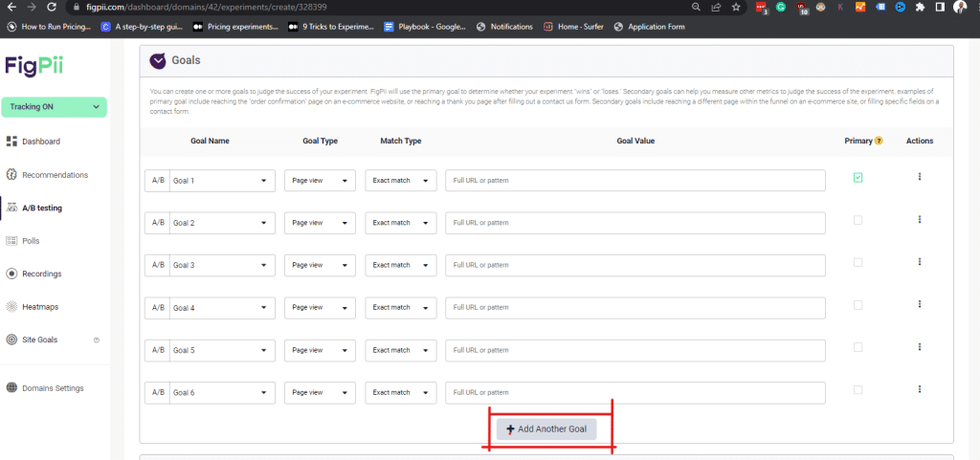This screenshot has width=980, height=460.
Task: Open the Goal 6 name dropdown
Action: point(222,393)
